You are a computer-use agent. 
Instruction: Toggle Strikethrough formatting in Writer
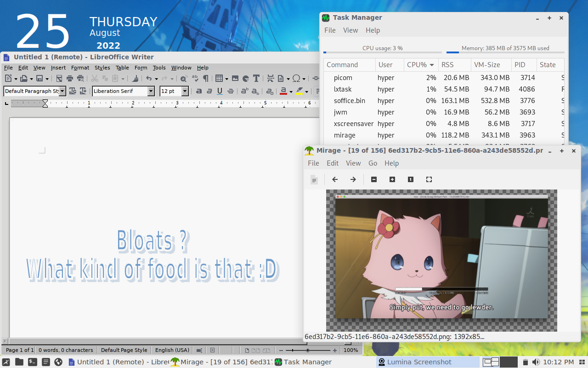(x=231, y=91)
